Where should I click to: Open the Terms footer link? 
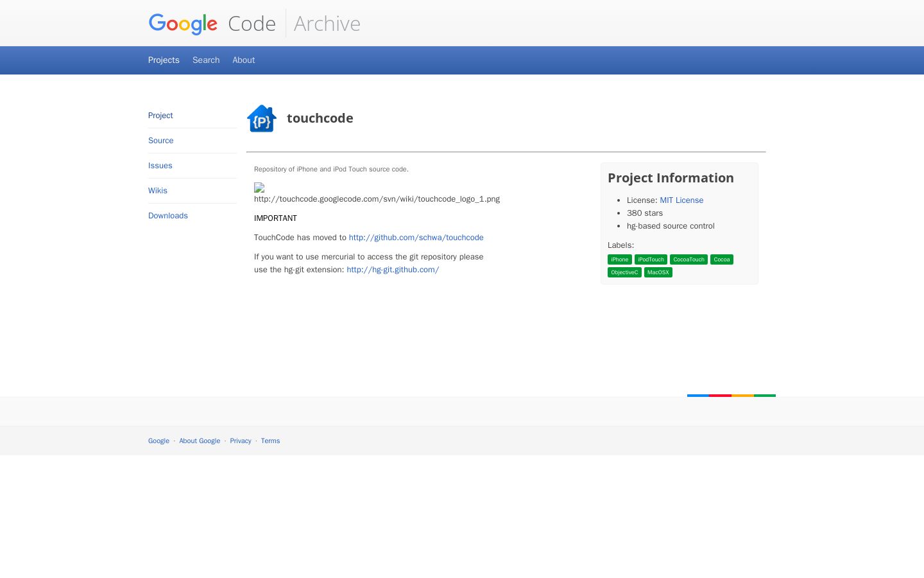click(270, 441)
